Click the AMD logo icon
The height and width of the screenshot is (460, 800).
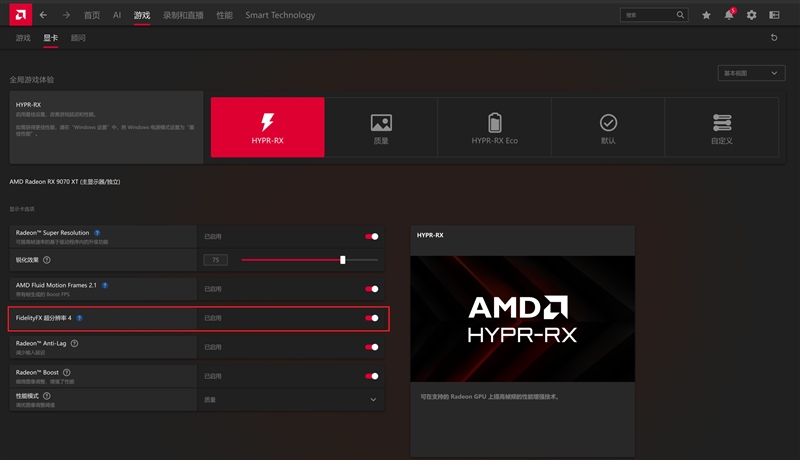[20, 14]
